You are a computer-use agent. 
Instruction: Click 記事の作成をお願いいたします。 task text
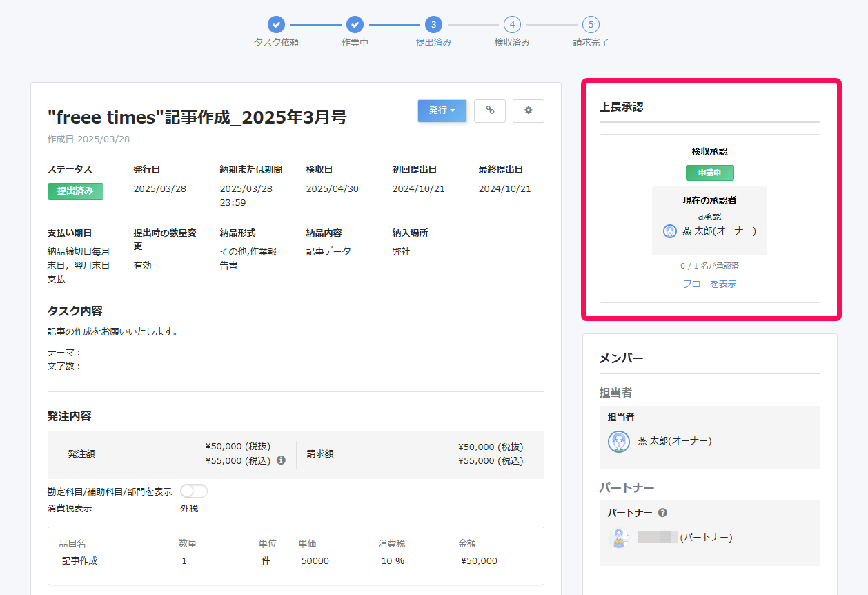pyautogui.click(x=113, y=332)
